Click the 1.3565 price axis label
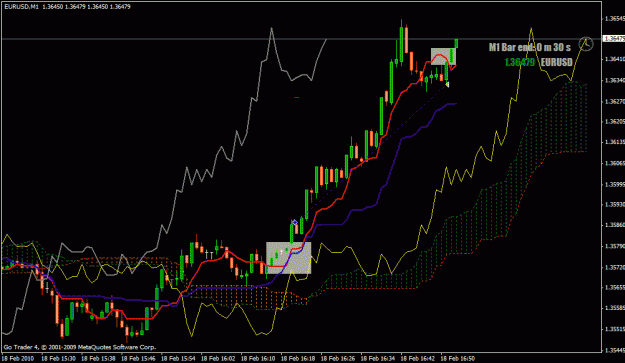The height and width of the screenshot is (363, 625). point(614,287)
